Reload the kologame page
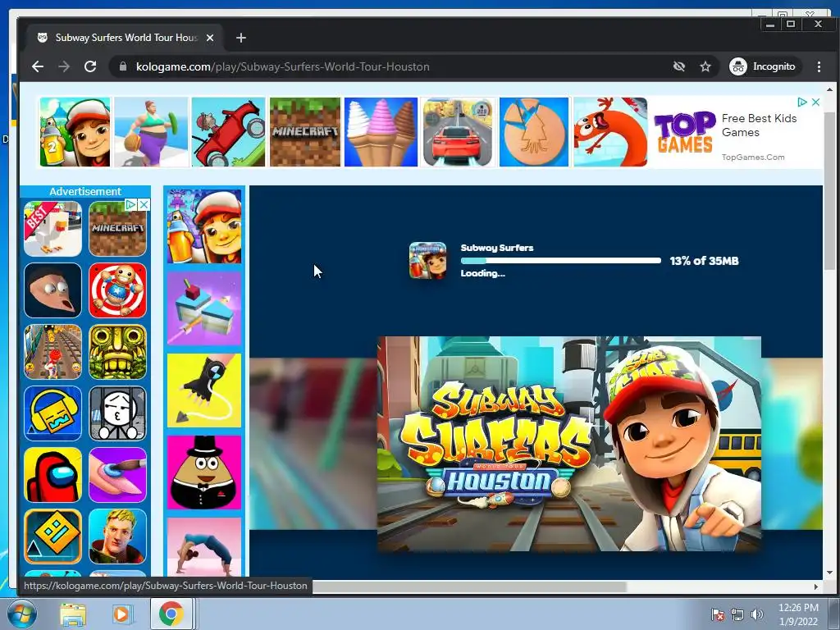The image size is (840, 630). point(90,66)
